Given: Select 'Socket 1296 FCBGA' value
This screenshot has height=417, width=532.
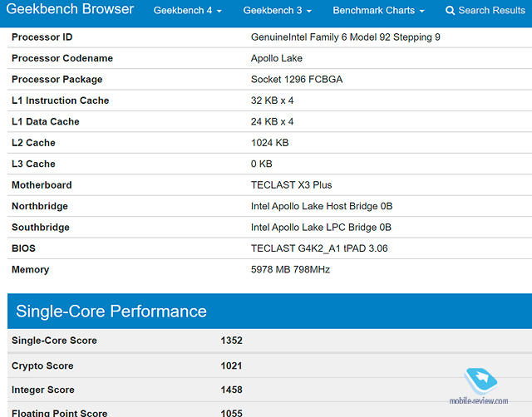Looking at the screenshot, I should tap(297, 80).
